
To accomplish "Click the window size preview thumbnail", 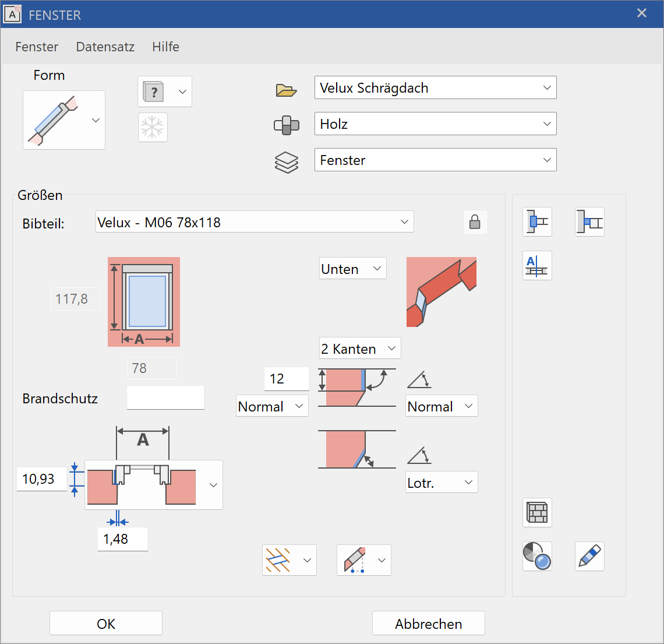I will [x=143, y=302].
